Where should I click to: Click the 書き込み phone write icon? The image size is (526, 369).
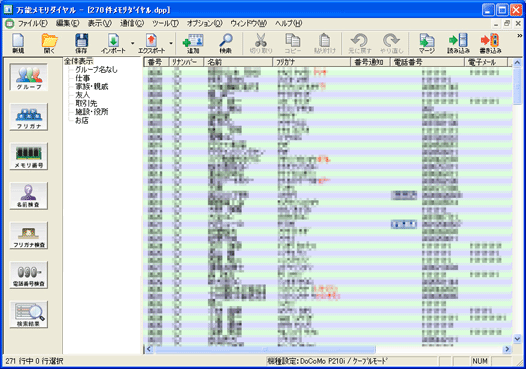coord(490,43)
